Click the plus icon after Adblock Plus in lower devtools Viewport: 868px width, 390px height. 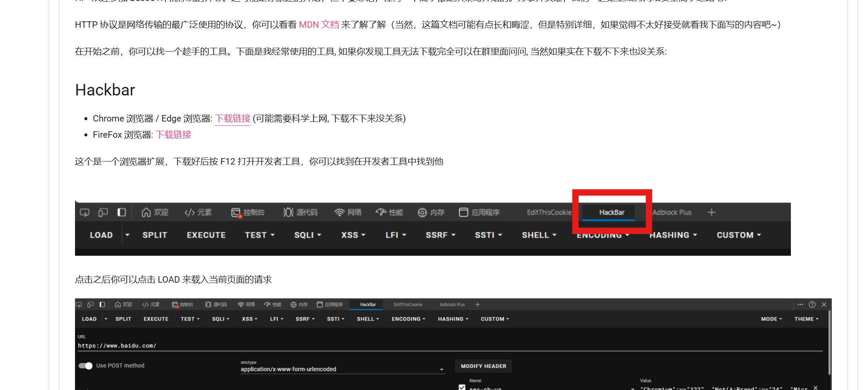pyautogui.click(x=477, y=304)
